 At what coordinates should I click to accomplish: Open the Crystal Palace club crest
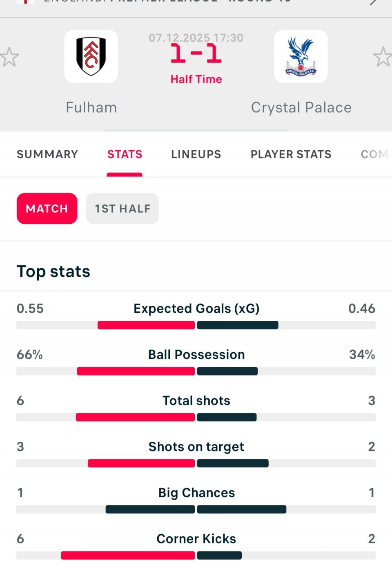coord(301,56)
